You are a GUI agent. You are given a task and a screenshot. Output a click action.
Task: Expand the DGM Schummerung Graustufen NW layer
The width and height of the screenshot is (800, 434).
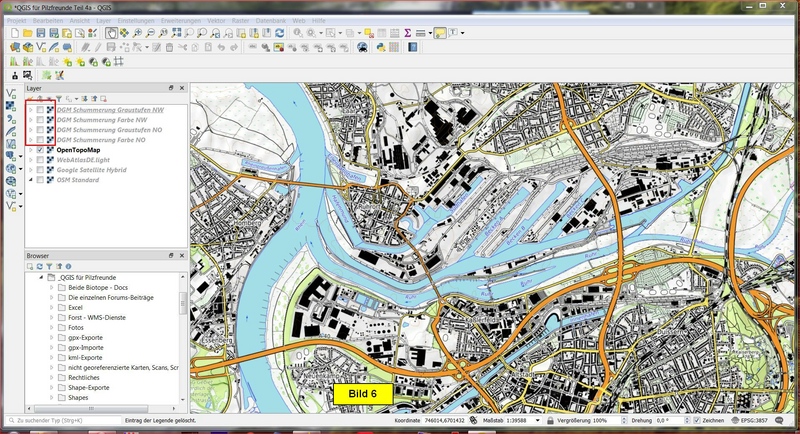29,110
